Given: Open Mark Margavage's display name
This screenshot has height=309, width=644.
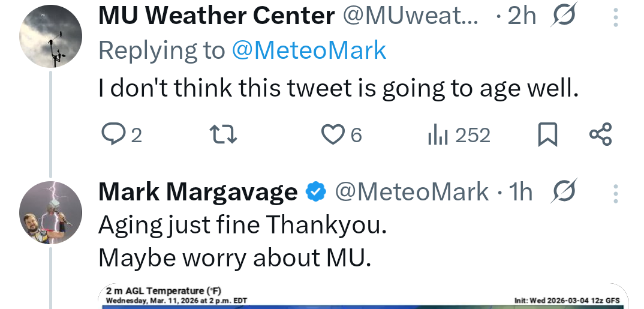Looking at the screenshot, I should point(198,192).
